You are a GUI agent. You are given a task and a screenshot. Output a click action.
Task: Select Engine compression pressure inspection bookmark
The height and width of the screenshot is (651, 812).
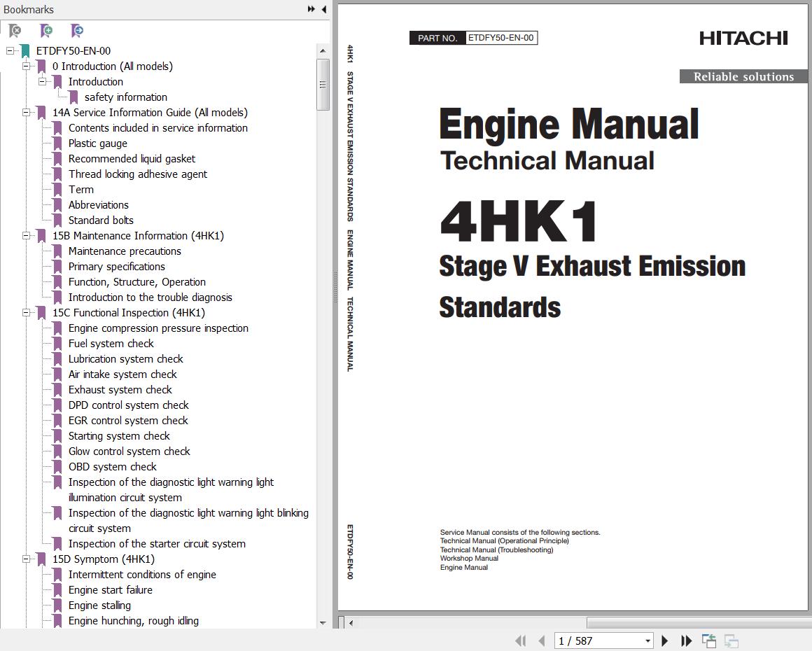(x=158, y=328)
